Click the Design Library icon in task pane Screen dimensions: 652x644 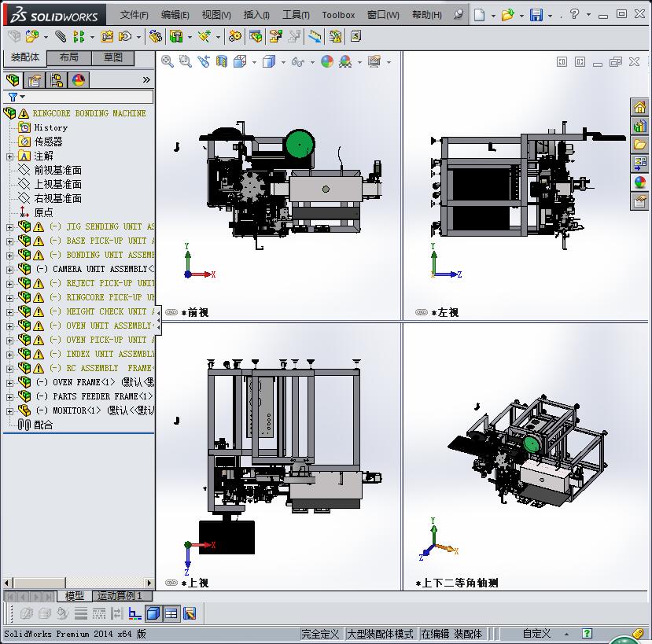pos(639,126)
